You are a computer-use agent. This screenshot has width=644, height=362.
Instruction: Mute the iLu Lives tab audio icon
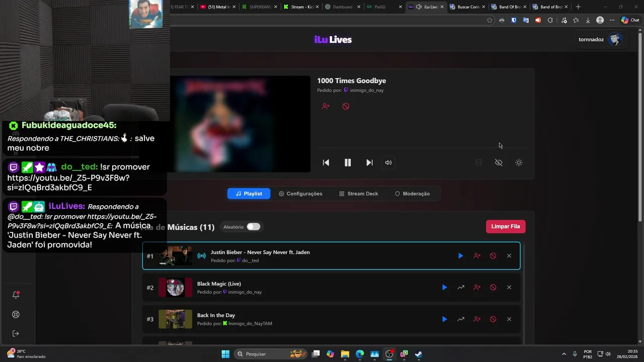(x=419, y=7)
